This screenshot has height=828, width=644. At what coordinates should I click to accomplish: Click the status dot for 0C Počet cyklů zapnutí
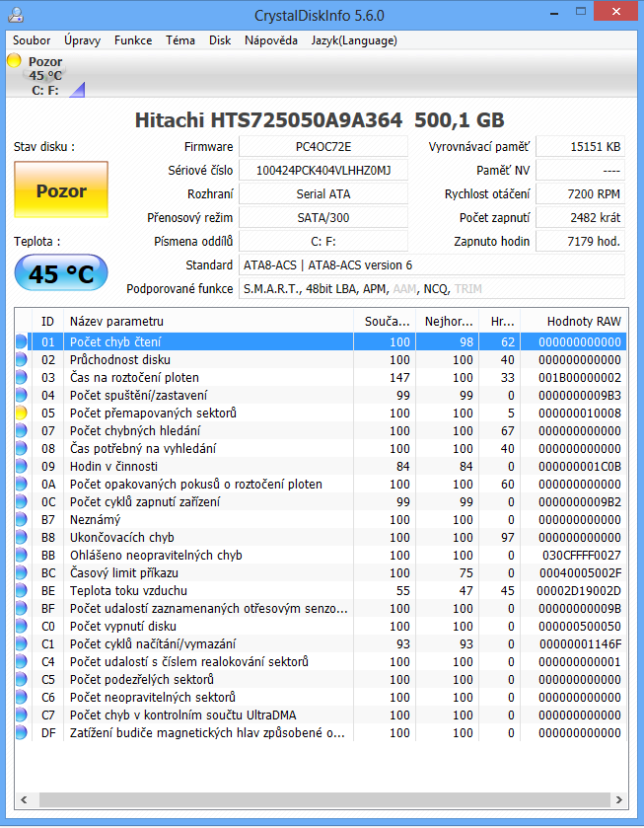21,501
